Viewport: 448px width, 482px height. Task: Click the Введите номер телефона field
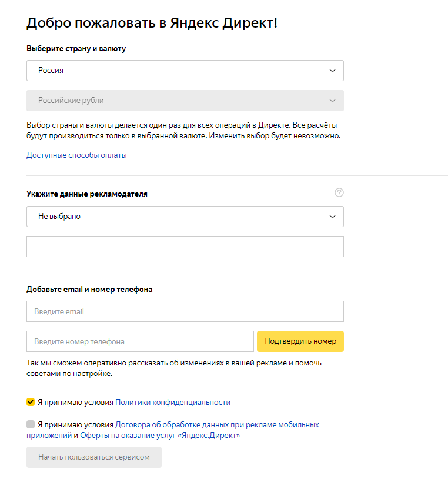[x=140, y=341]
